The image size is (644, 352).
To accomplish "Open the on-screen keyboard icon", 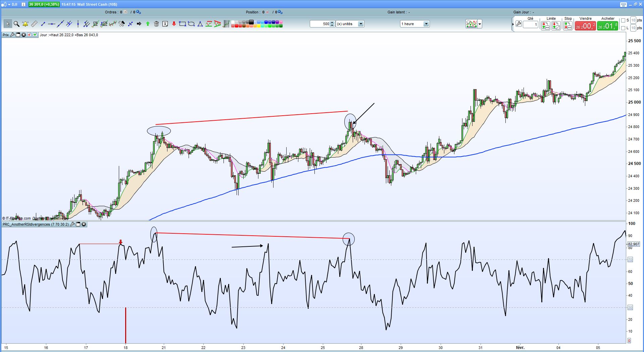I will tap(623, 4).
